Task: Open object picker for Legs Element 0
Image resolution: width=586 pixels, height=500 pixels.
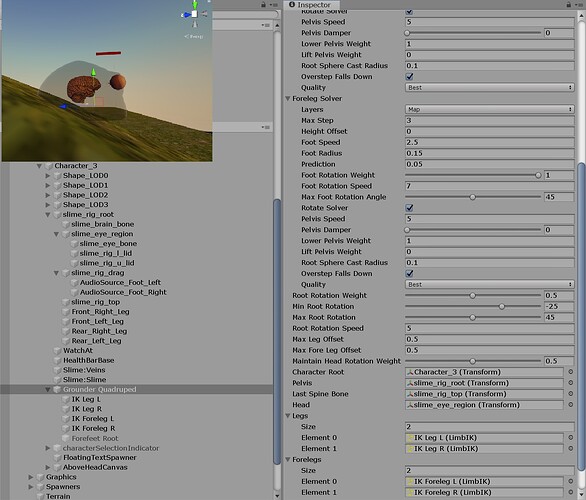Action: 571,437
